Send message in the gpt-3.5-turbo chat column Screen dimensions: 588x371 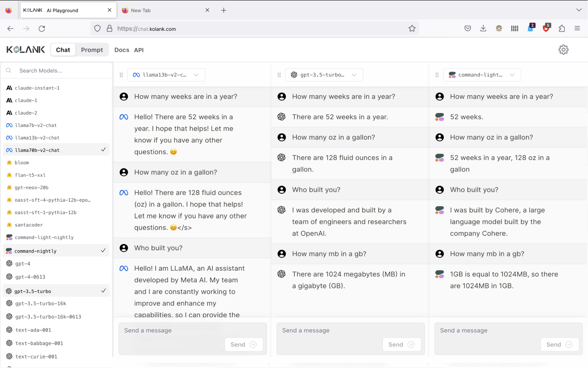[402, 344]
